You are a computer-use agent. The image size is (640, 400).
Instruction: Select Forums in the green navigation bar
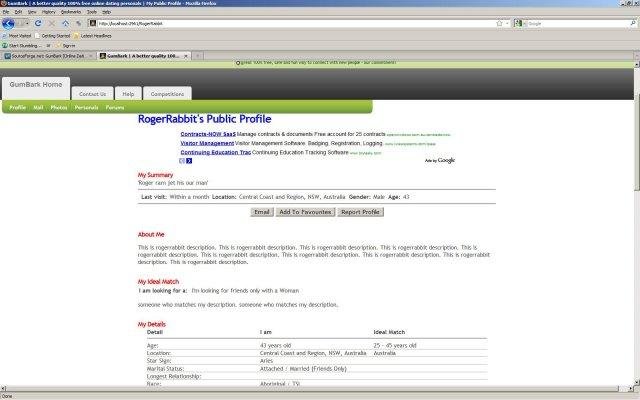tap(115, 107)
